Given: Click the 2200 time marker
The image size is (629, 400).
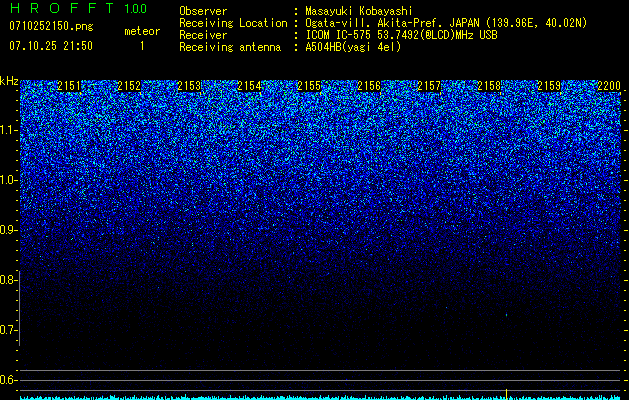Looking at the screenshot, I should (x=609, y=86).
